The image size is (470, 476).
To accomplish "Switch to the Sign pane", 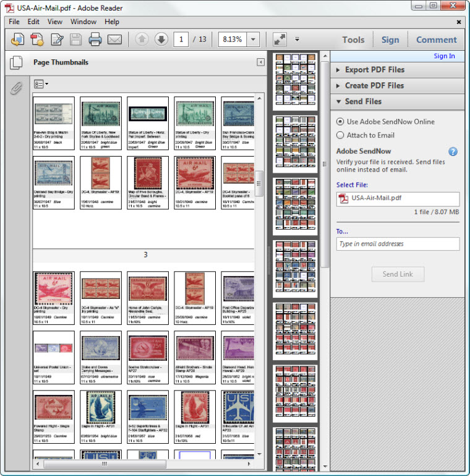I will (390, 40).
